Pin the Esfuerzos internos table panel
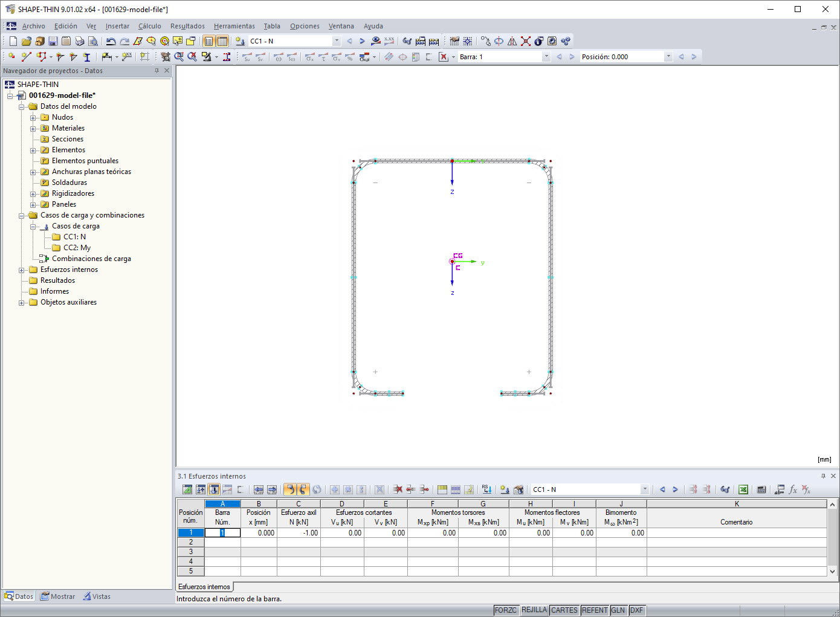The width and height of the screenshot is (840, 617). tap(822, 476)
